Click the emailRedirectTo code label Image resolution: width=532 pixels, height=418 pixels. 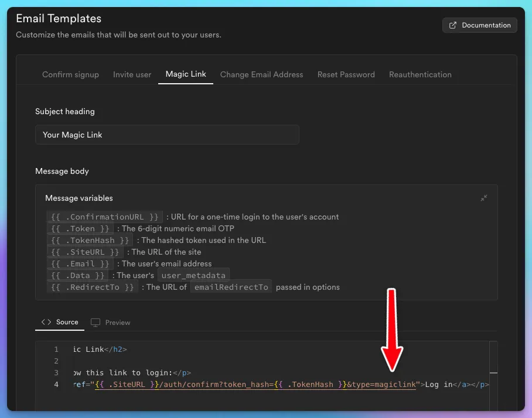[x=231, y=287]
